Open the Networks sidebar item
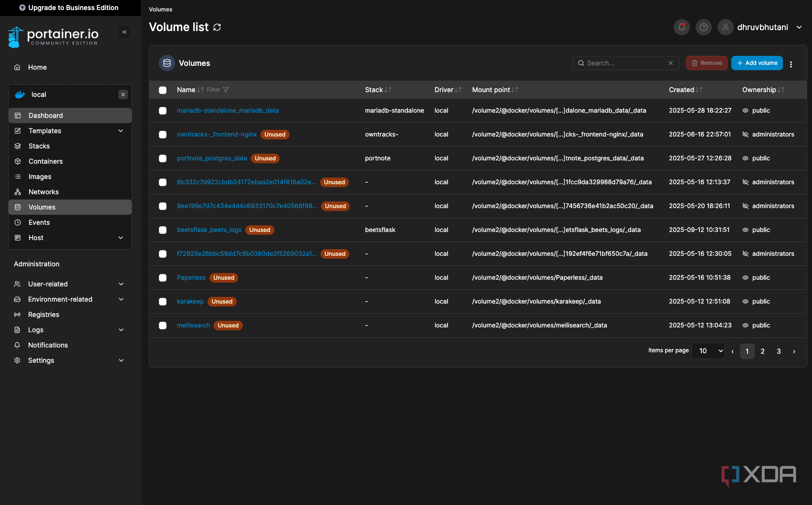Screen dimensions: 812x505 (43, 192)
